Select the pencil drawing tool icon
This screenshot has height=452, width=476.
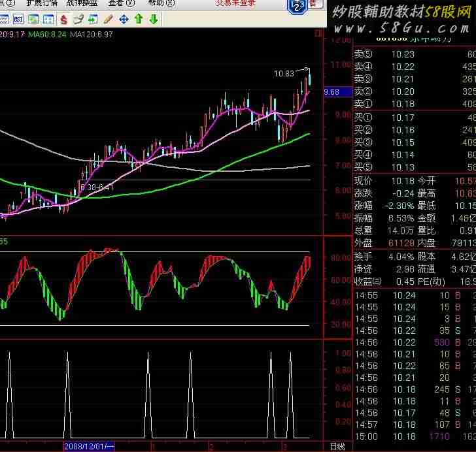[109, 19]
